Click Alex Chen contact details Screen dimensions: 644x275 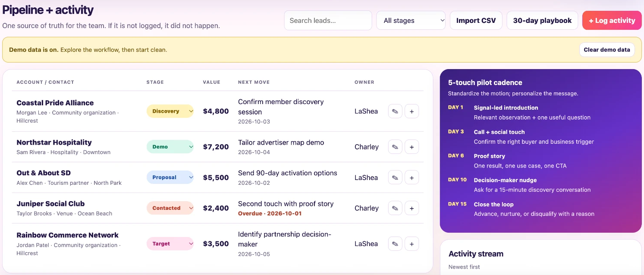point(69,183)
